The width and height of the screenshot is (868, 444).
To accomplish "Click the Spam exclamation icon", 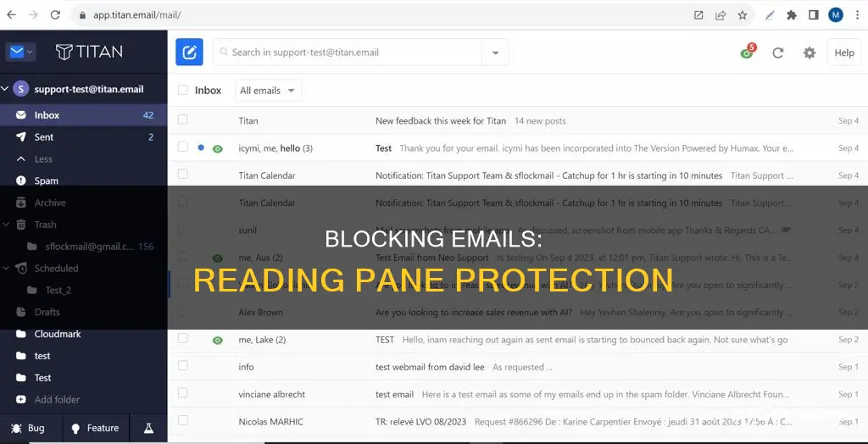I will 21,180.
